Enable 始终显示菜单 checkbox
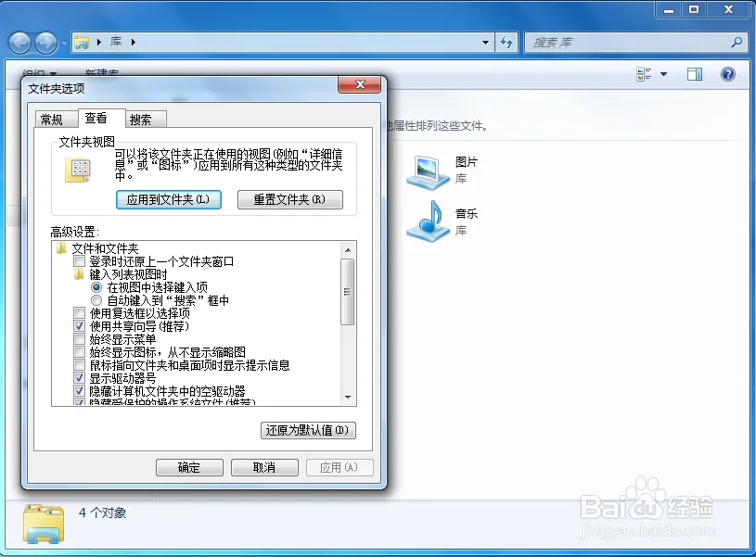The height and width of the screenshot is (557, 756). coord(79,339)
